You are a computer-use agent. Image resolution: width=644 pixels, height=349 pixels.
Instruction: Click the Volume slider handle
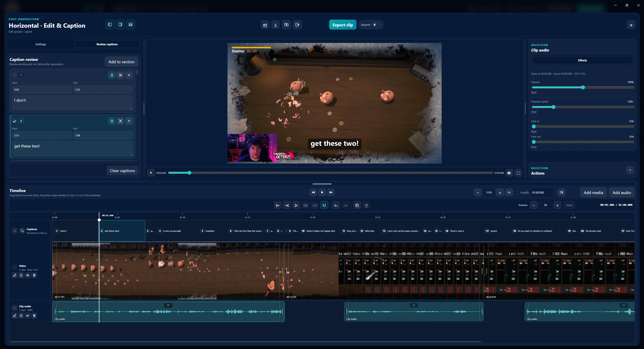point(583,88)
